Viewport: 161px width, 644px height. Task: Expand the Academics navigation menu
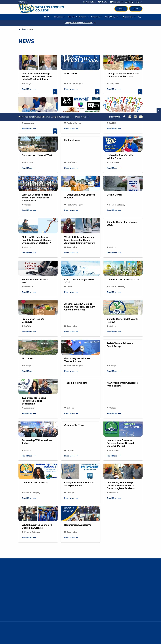tap(96, 17)
